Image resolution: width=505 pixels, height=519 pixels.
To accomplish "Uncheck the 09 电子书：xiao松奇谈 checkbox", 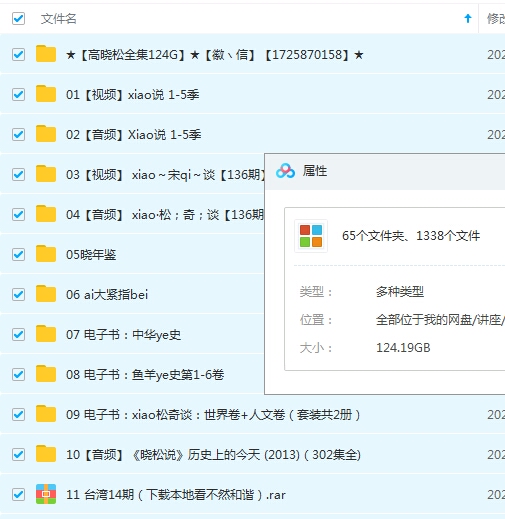I will pos(18,414).
